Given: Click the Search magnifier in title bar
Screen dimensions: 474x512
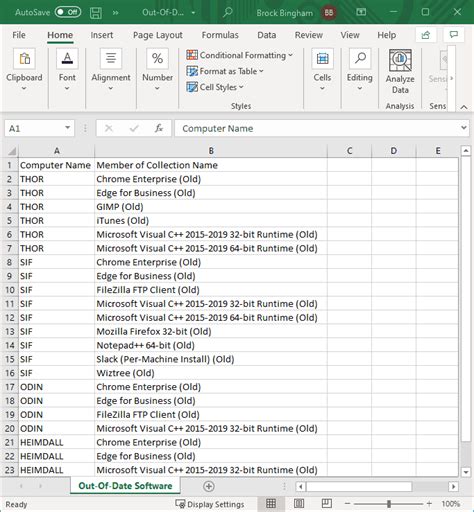Looking at the screenshot, I should 228,12.
